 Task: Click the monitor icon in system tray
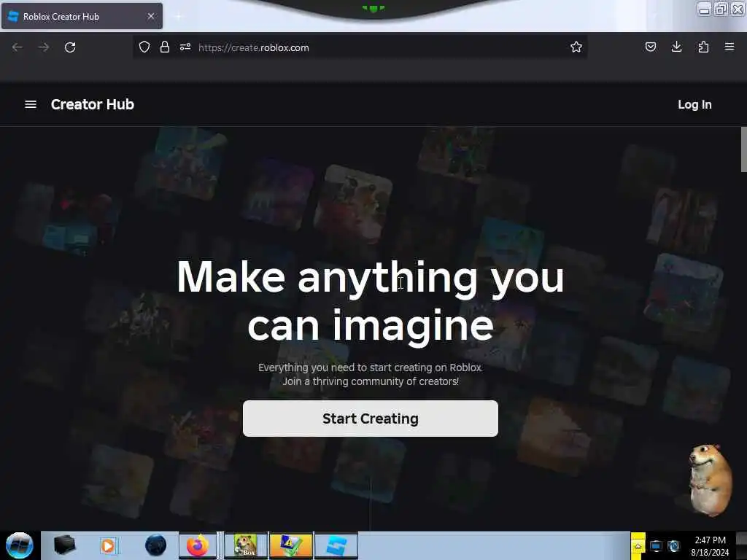click(x=656, y=546)
